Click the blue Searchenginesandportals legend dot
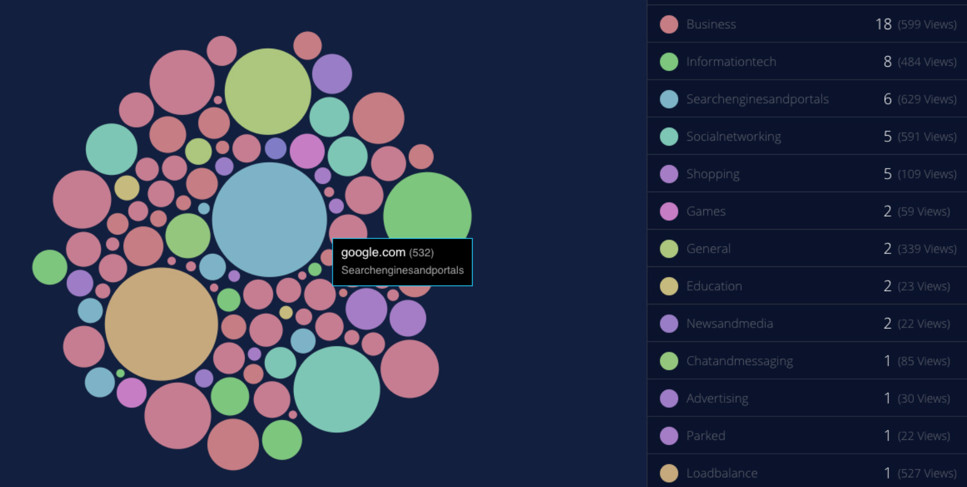This screenshot has height=487, width=967. click(x=669, y=99)
